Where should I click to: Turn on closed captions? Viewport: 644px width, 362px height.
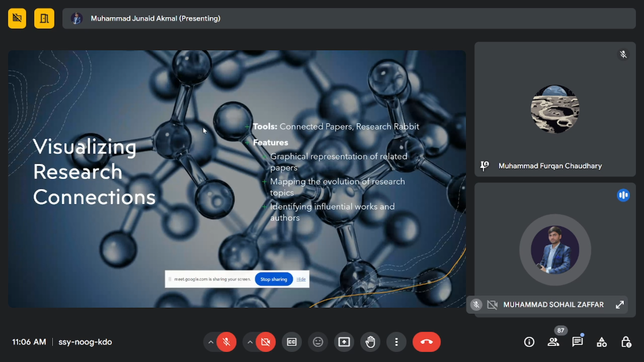coord(292,342)
